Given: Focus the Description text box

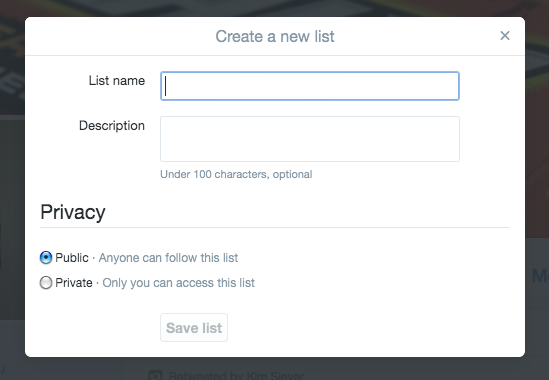Looking at the screenshot, I should pos(310,139).
